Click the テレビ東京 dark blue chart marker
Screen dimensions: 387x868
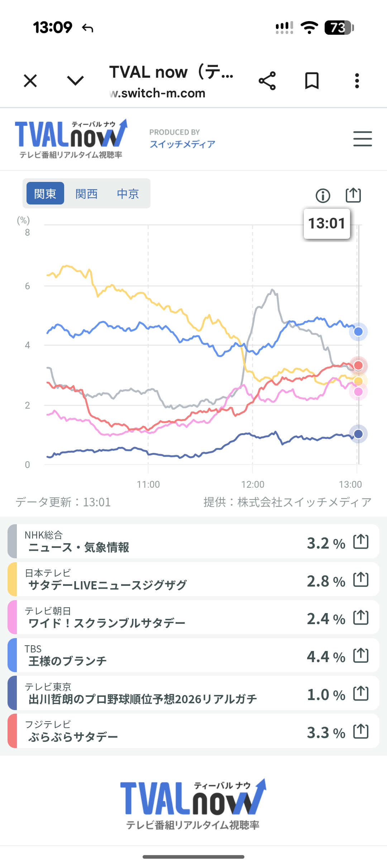[x=358, y=434]
